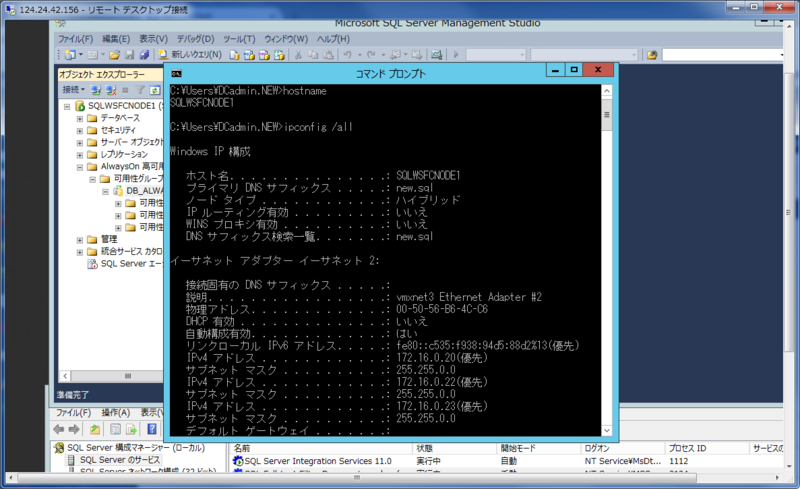800x489 pixels.
Task: Collapse the AlwaysOn 高可用性 node
Action: 80,167
